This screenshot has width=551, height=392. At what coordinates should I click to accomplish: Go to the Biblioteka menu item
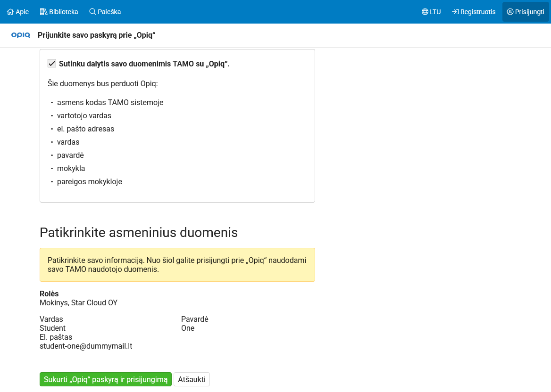click(64, 12)
